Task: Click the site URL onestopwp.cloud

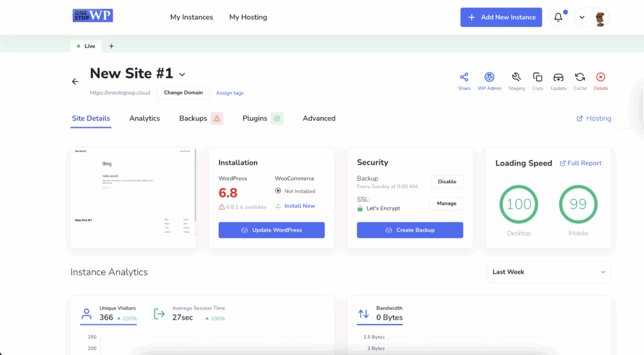Action: pos(120,93)
